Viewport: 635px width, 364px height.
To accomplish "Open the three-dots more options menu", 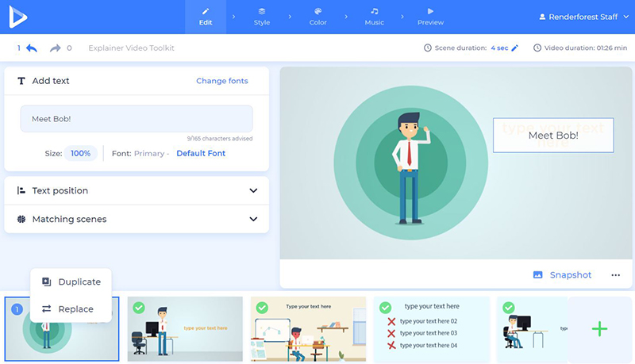I will point(615,275).
